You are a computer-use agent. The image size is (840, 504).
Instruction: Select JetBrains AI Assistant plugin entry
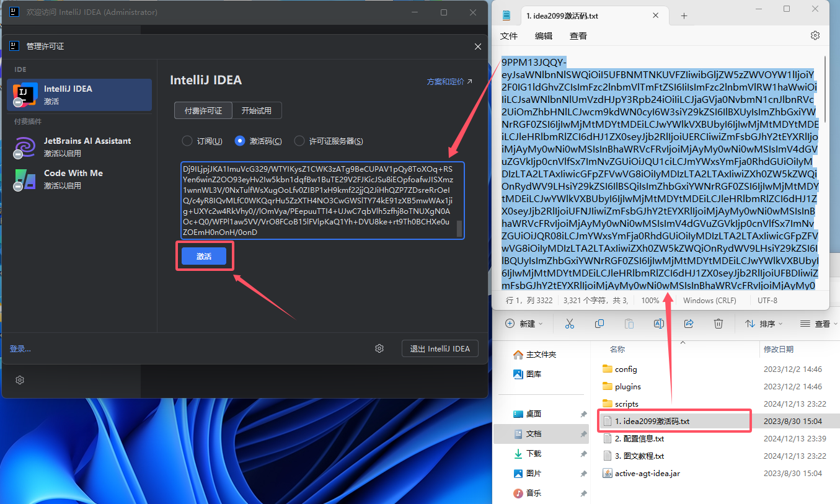click(79, 147)
